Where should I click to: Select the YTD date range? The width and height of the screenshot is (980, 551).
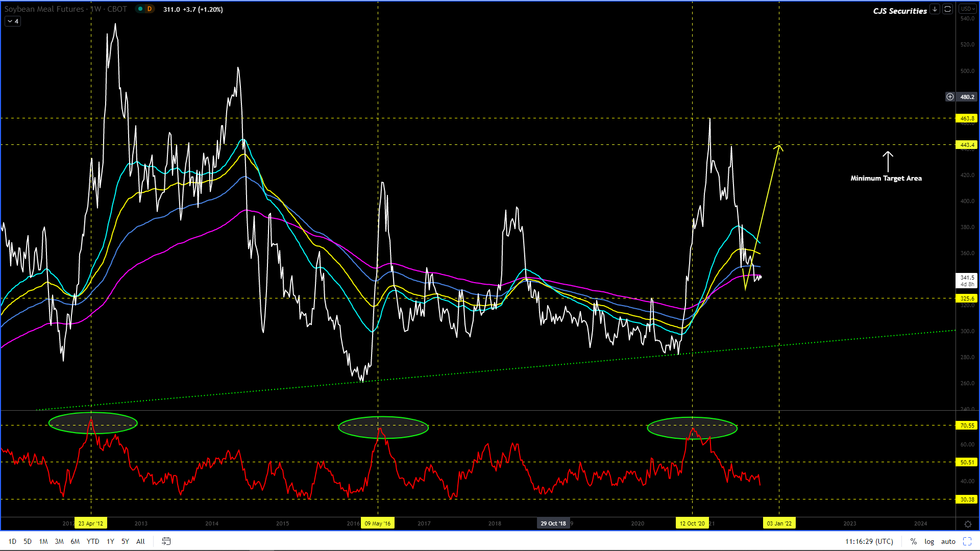click(x=93, y=541)
